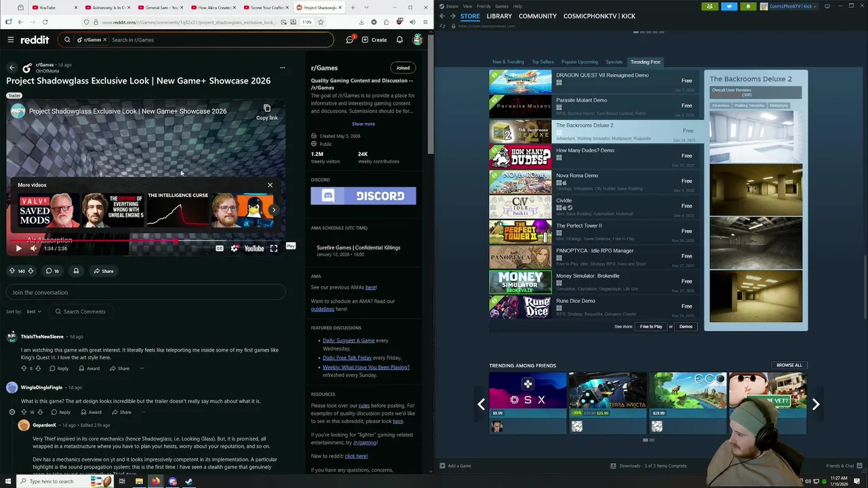The image size is (868, 488).
Task: Open more options on ThisIsTheNewSleeve comment
Action: coord(142,369)
